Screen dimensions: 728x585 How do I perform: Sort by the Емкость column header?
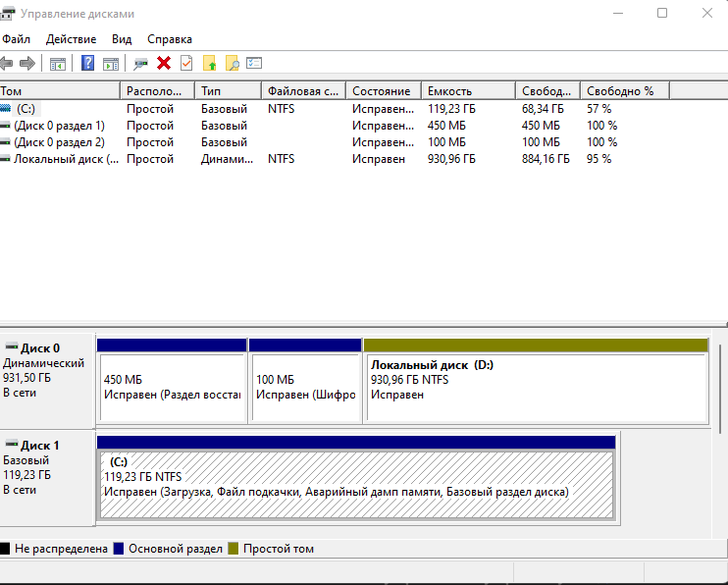468,90
